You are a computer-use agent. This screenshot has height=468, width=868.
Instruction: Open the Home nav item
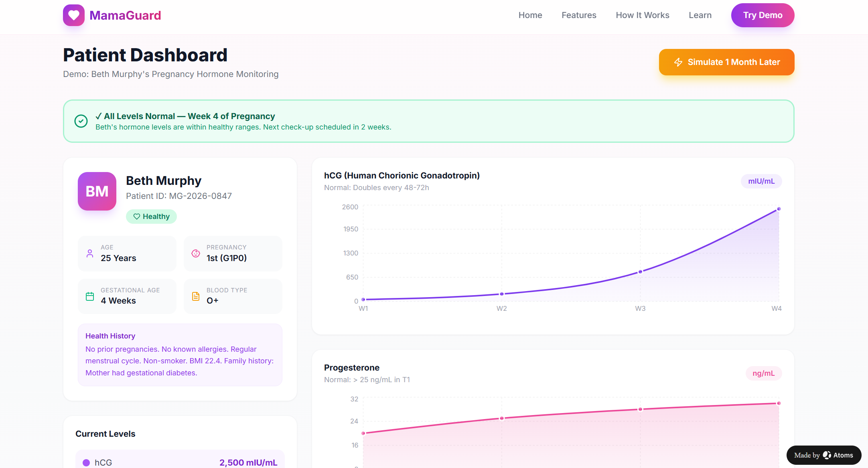click(x=530, y=15)
